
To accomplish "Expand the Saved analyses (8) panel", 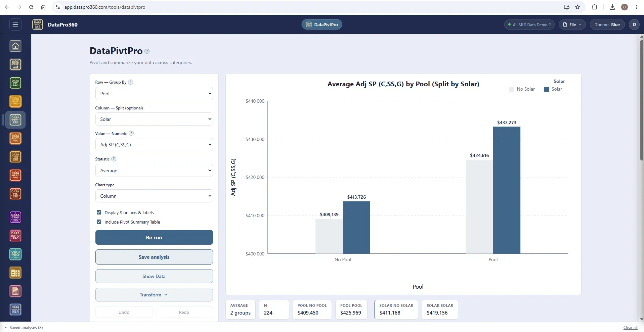I will click(x=24, y=327).
